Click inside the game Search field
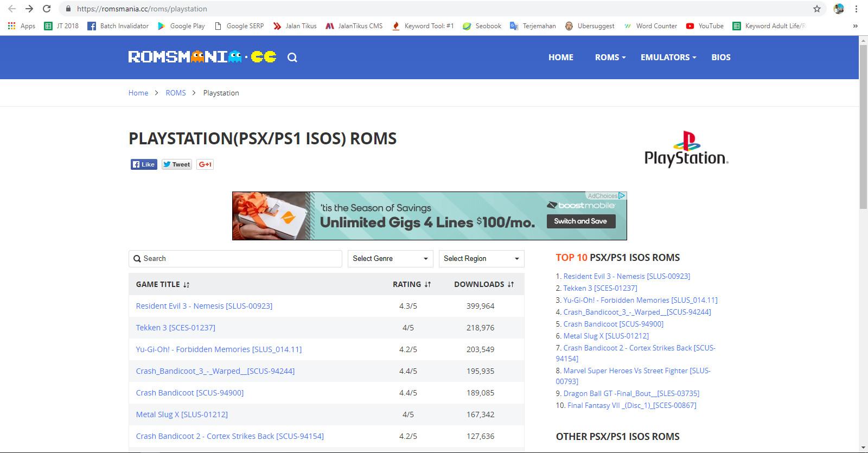 [235, 259]
